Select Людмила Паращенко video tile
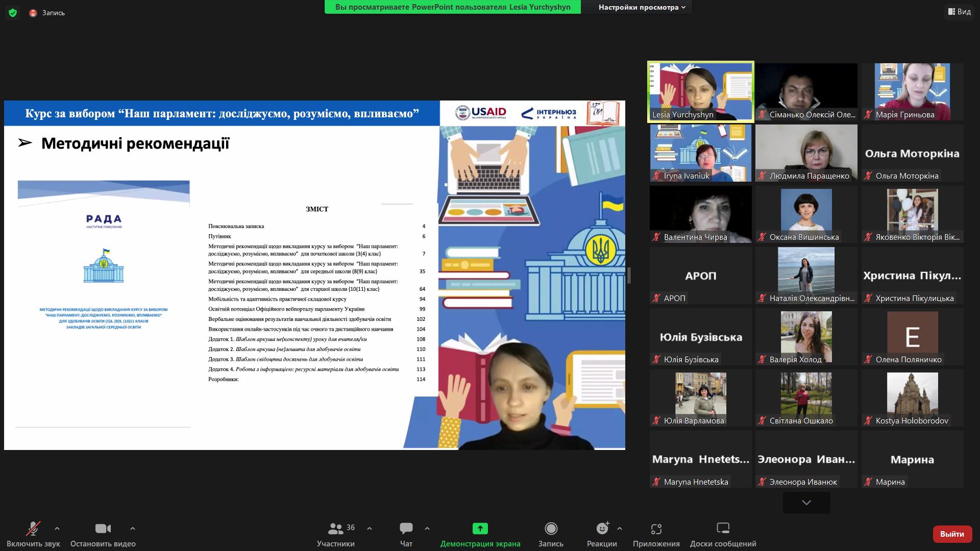The image size is (980, 551). pyautogui.click(x=806, y=153)
